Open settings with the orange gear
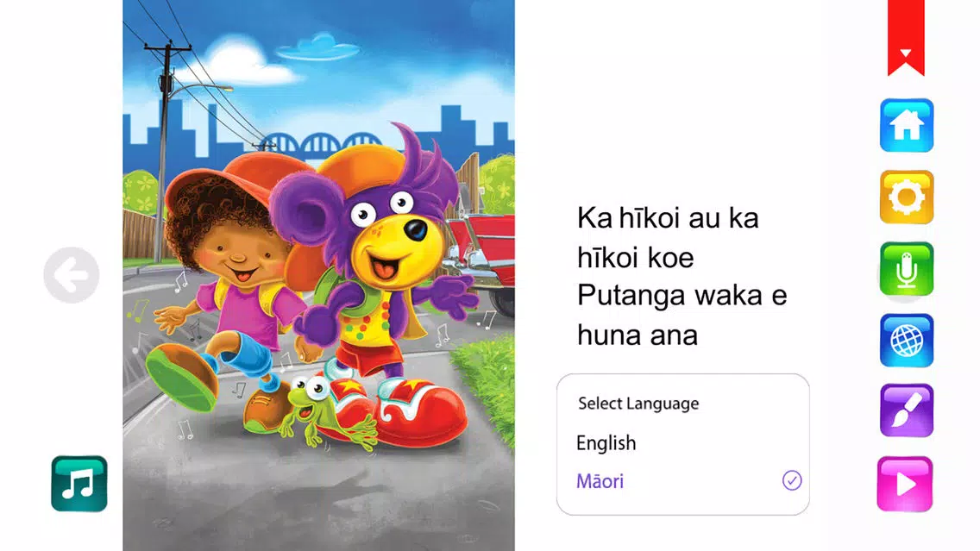The height and width of the screenshot is (551, 980). click(x=907, y=197)
